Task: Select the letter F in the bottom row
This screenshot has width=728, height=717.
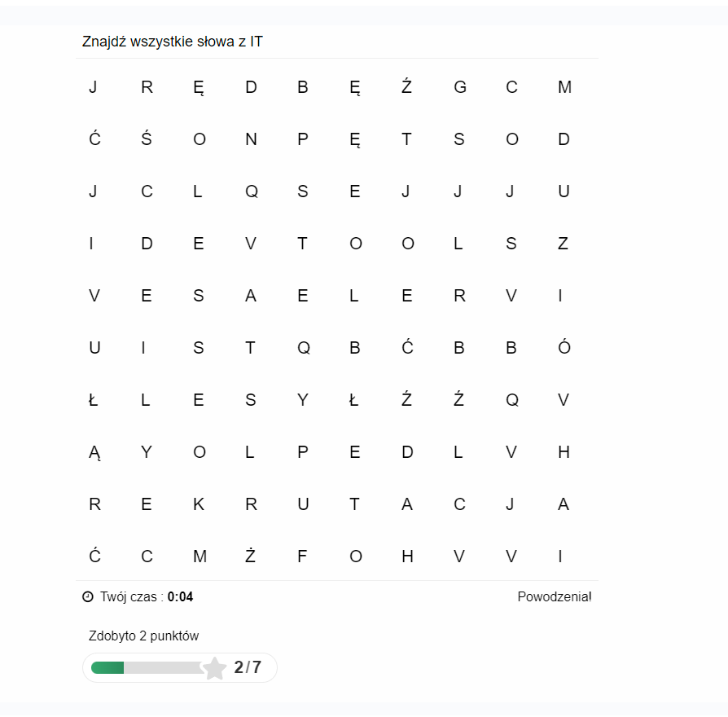Action: (x=302, y=556)
